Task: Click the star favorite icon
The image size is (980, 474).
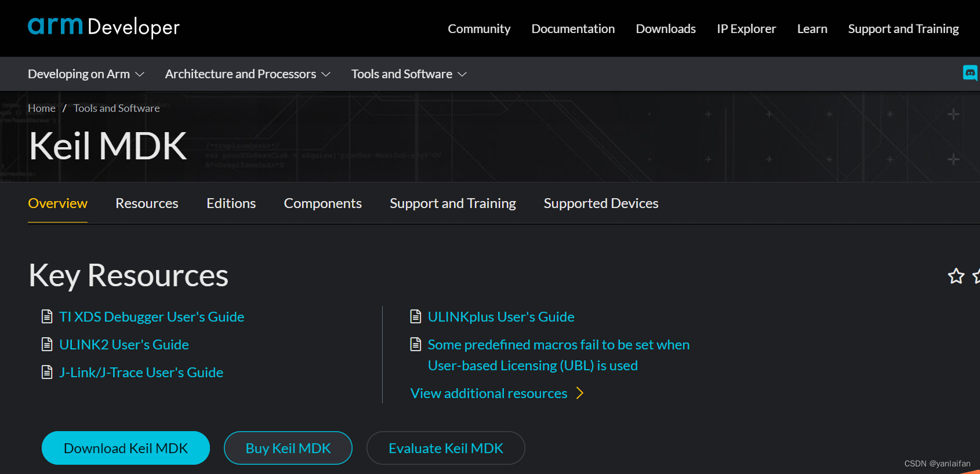Action: (956, 276)
